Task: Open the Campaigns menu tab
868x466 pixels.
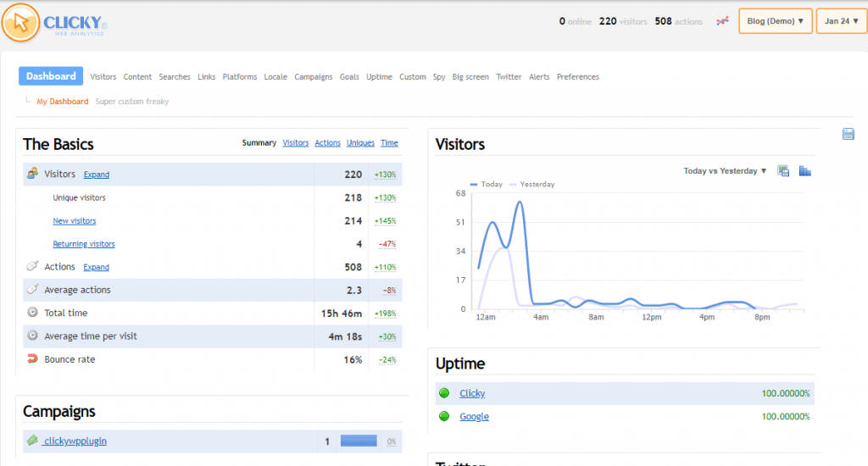Action: [x=314, y=77]
